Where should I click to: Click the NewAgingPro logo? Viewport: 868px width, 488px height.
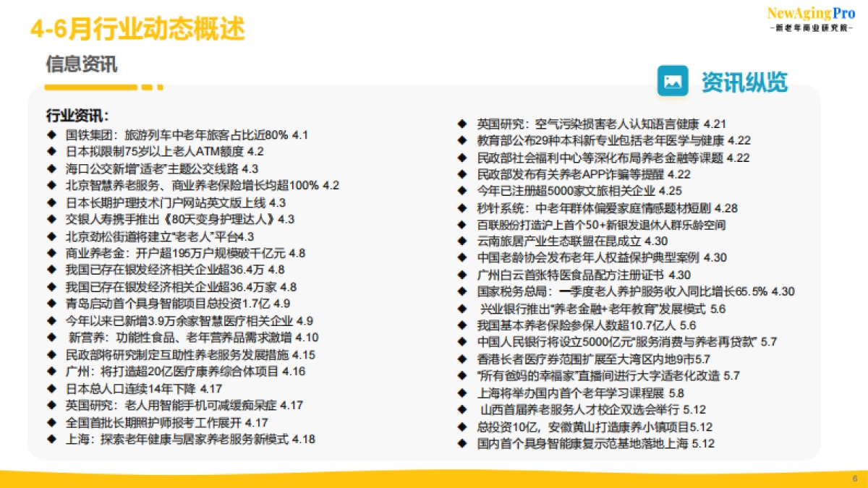tap(810, 18)
